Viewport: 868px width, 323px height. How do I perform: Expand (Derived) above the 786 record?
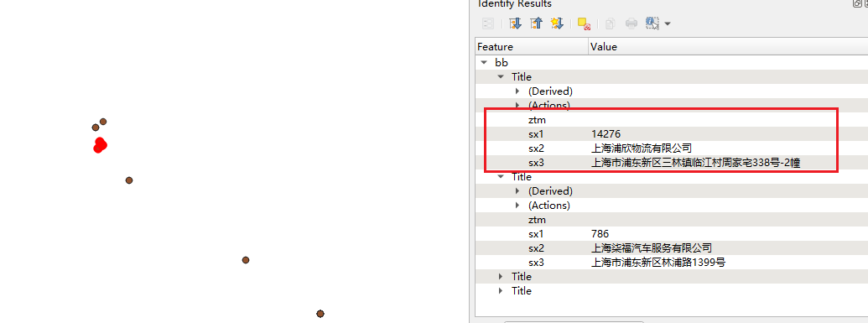[x=517, y=190]
